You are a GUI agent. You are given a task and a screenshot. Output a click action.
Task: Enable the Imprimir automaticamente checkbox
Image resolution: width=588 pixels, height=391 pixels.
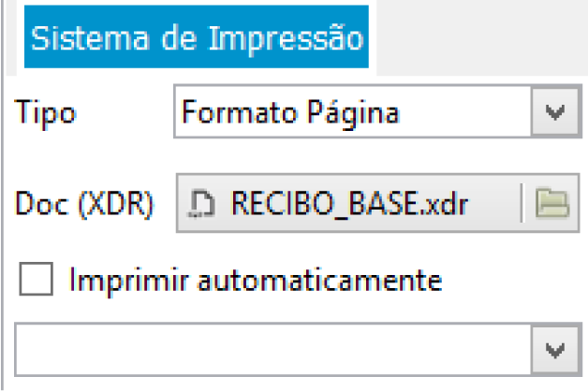36,280
